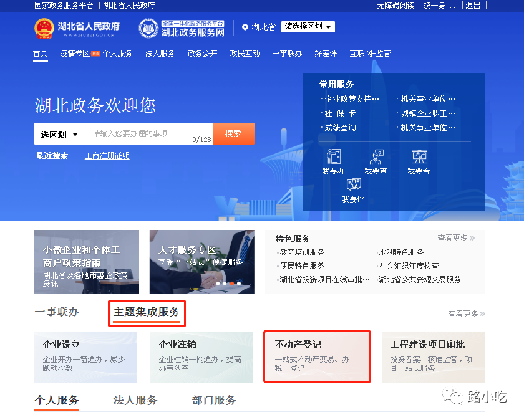Select the 我要看 icon
524x420 pixels.
coord(419,156)
